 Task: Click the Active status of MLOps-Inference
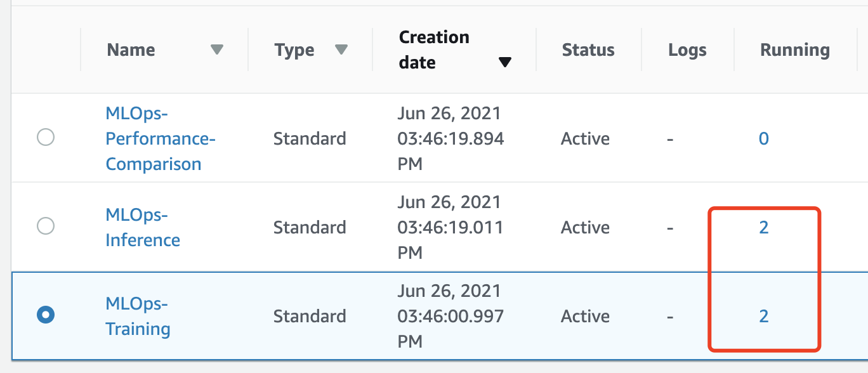point(585,227)
